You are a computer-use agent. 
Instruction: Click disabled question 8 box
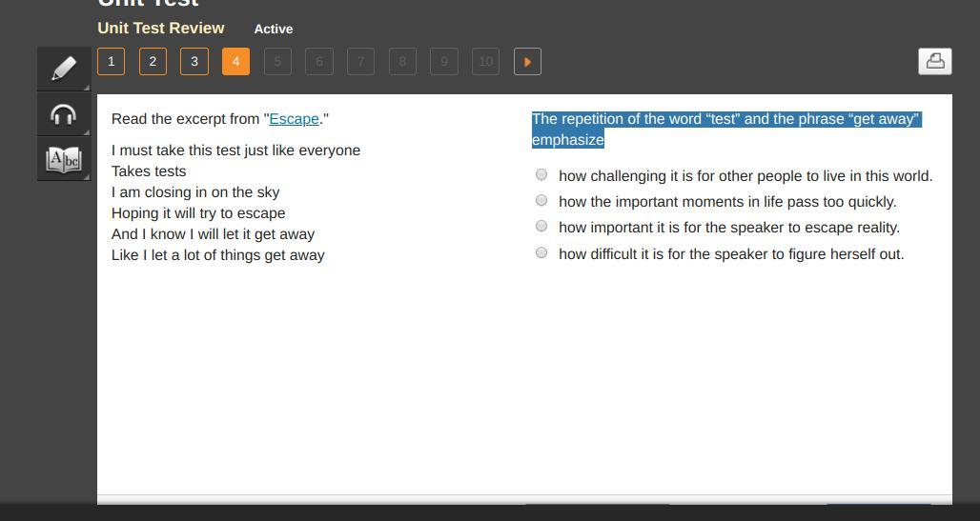pyautogui.click(x=402, y=61)
